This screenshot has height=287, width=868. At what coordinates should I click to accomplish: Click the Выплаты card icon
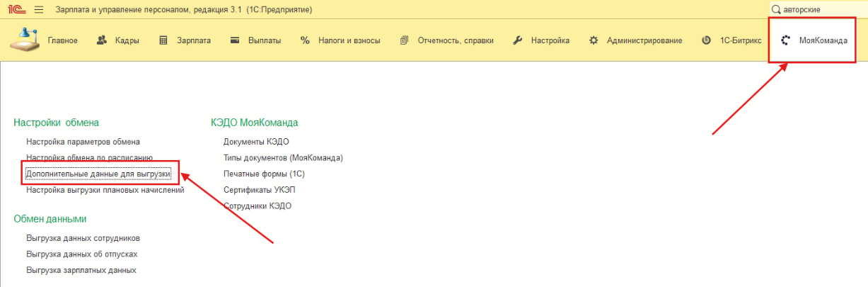(235, 40)
